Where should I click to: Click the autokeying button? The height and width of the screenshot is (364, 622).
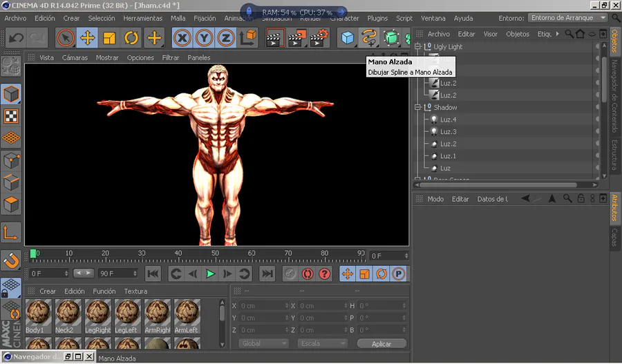(308, 274)
